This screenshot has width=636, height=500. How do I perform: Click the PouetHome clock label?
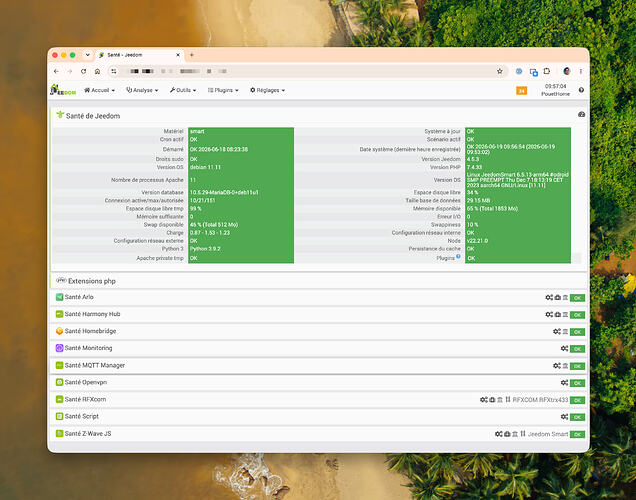click(555, 90)
